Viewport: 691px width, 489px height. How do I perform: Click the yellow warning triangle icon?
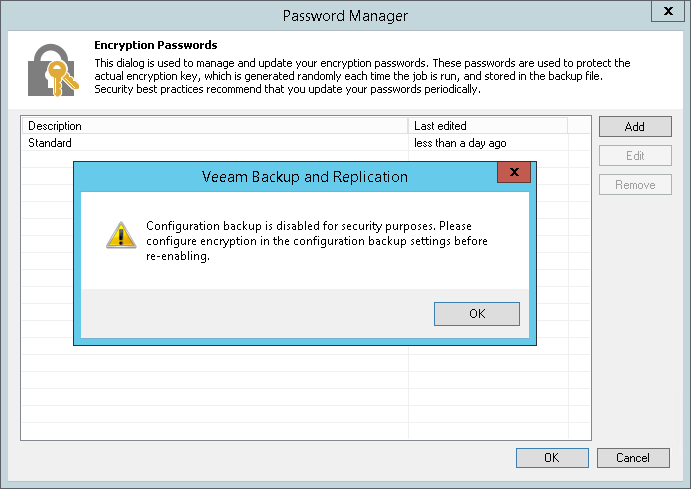pos(120,235)
